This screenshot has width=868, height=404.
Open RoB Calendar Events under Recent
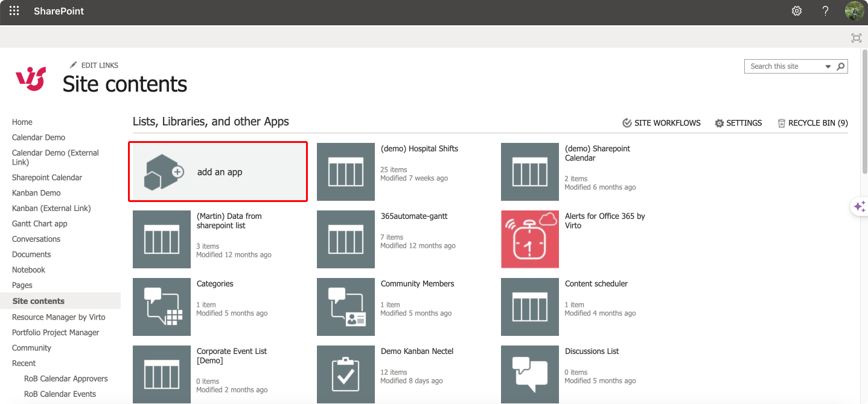click(60, 394)
